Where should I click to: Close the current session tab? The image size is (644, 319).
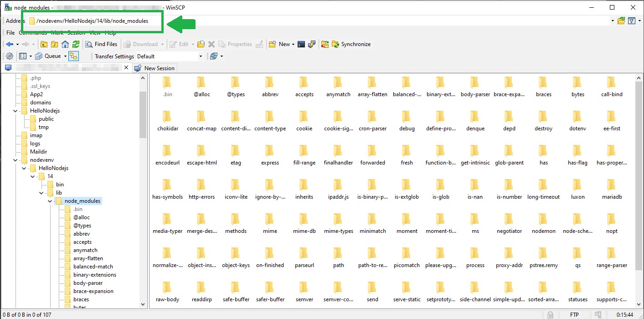126,67
